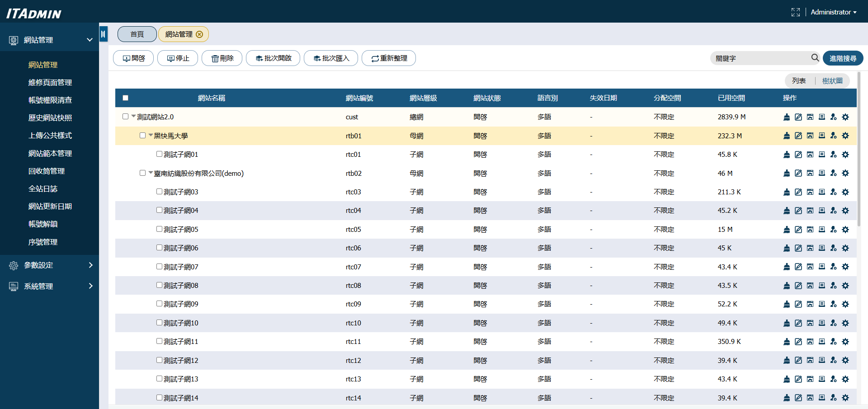
Task: Click the laptop icon in 測試子網08 row
Action: point(822,286)
